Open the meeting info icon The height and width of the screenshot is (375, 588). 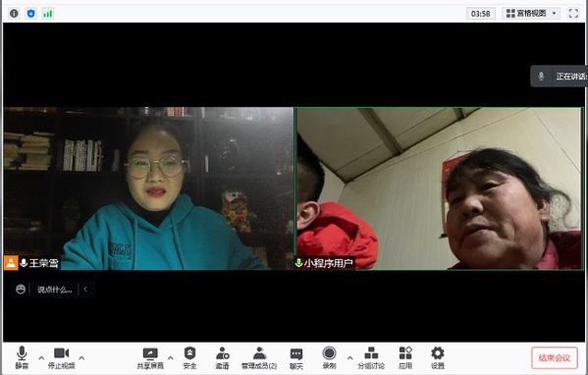[x=14, y=14]
